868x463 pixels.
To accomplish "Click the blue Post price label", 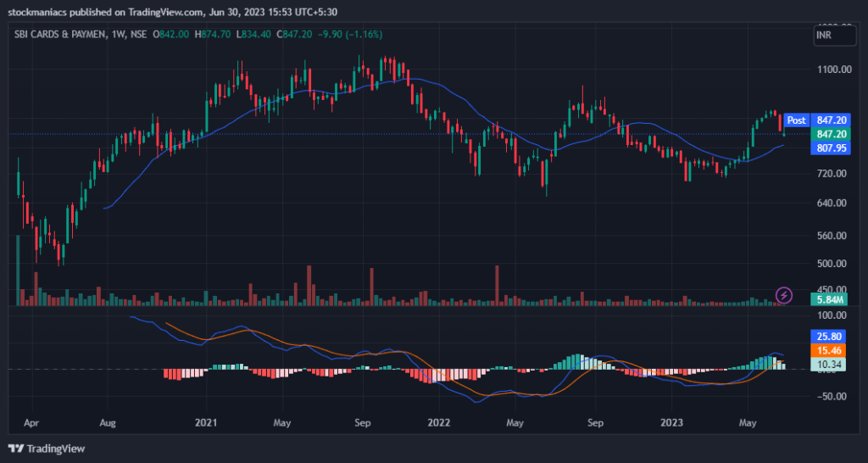I will pyautogui.click(x=797, y=120).
